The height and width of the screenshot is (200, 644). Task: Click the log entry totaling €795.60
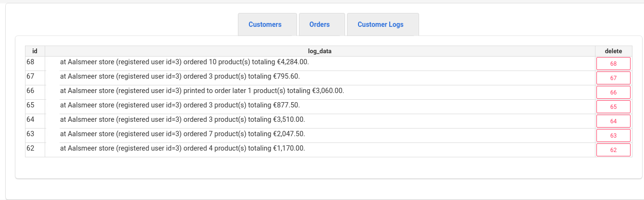pos(180,76)
